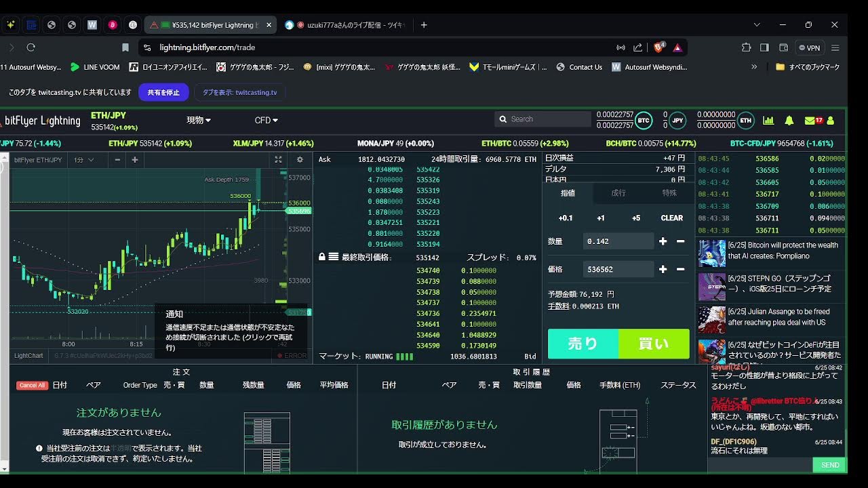Switch to the 成行 order tab

point(618,193)
